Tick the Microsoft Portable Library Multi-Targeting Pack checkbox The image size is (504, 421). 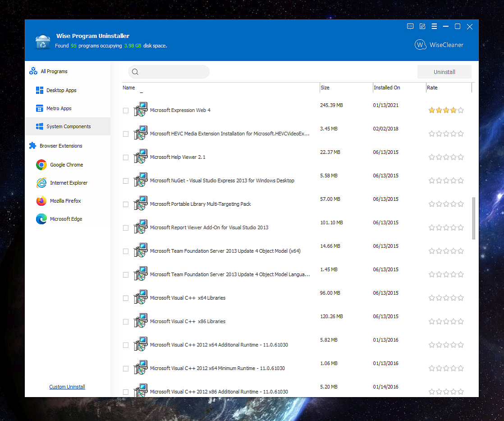(x=126, y=204)
